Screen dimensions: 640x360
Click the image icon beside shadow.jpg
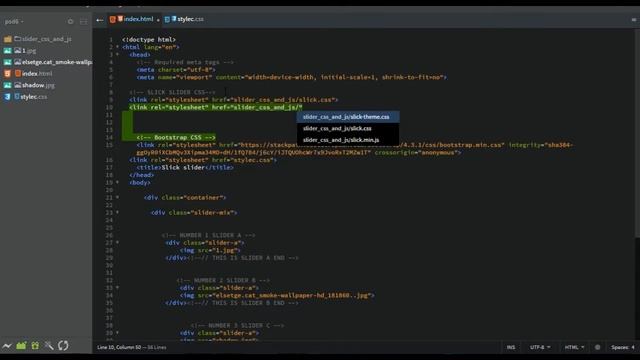[7, 85]
